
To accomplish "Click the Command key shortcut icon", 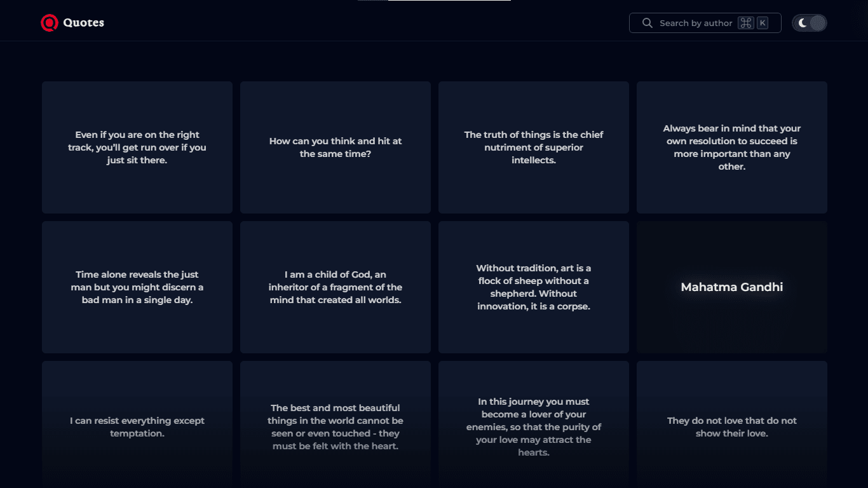I will pos(745,23).
